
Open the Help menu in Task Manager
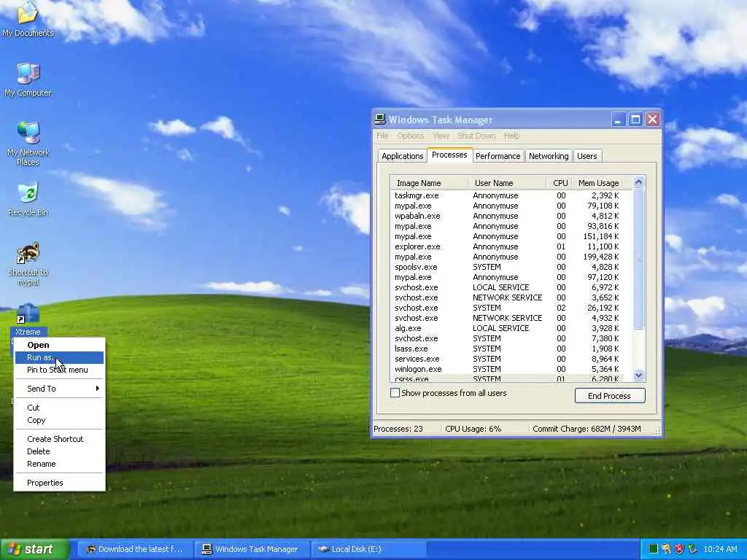coord(511,136)
